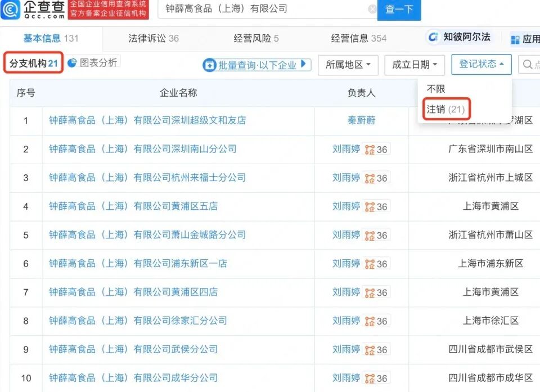Click the 知彼阿尔法 logo icon
Image resolution: width=540 pixels, height=392 pixels.
click(x=434, y=38)
